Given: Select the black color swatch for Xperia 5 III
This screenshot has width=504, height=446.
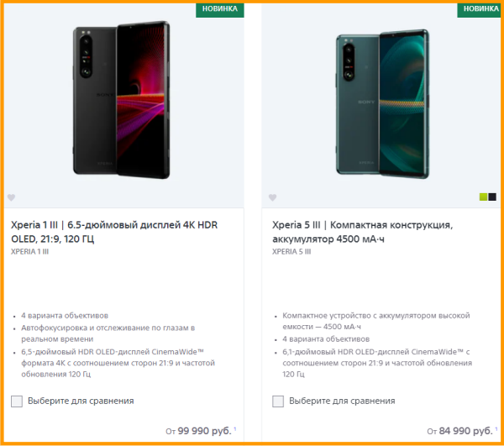Looking at the screenshot, I should pos(492,197).
